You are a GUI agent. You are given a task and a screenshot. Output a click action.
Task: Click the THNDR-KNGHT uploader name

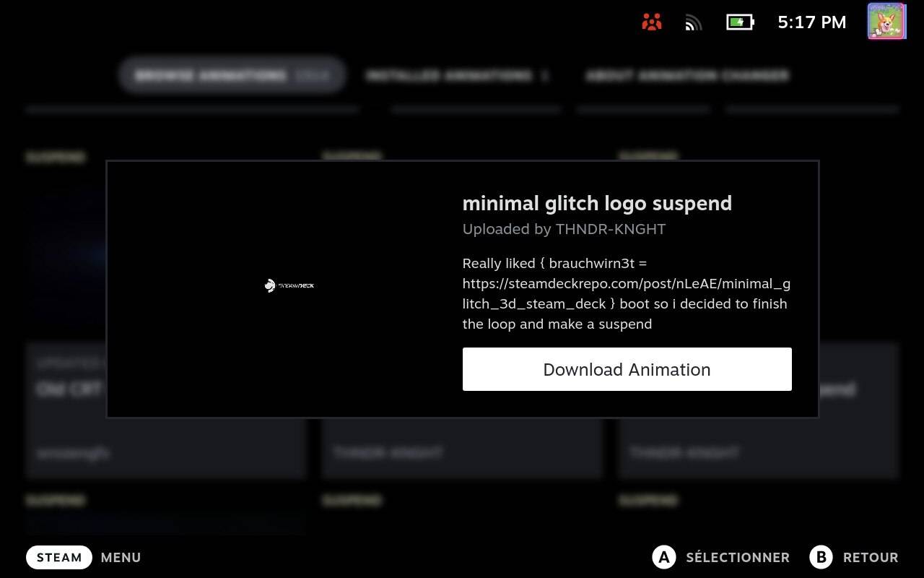pyautogui.click(x=611, y=229)
